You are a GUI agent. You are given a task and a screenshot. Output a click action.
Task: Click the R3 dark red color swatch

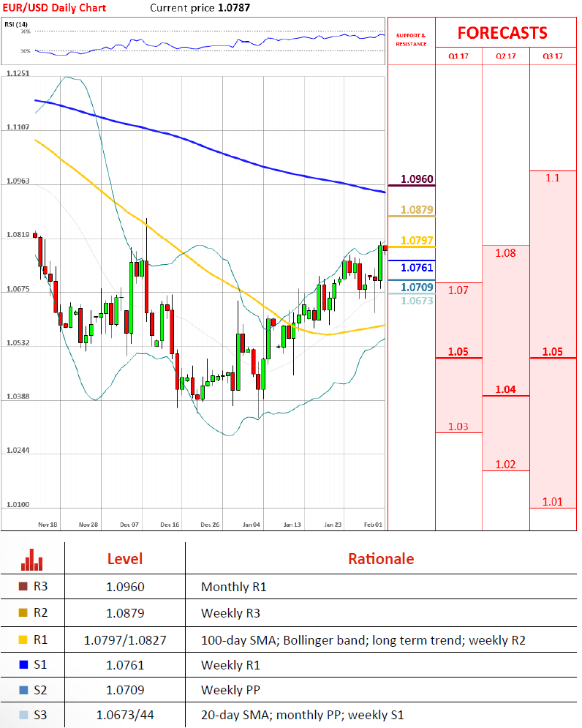tap(23, 586)
